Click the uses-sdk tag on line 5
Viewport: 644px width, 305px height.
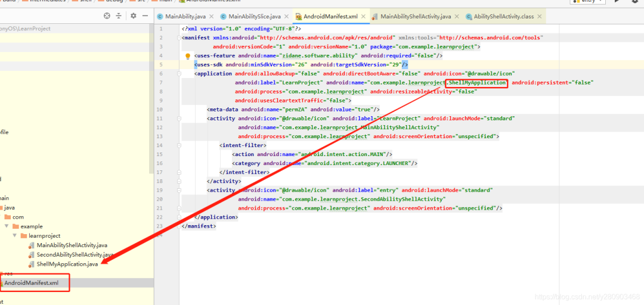209,65
